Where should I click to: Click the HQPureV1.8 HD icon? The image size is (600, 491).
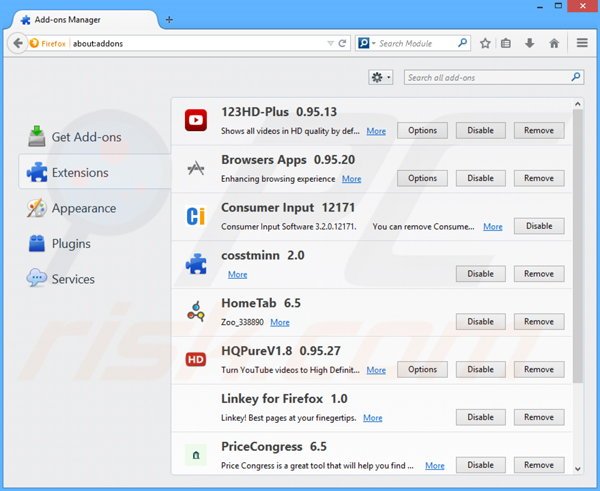click(196, 359)
